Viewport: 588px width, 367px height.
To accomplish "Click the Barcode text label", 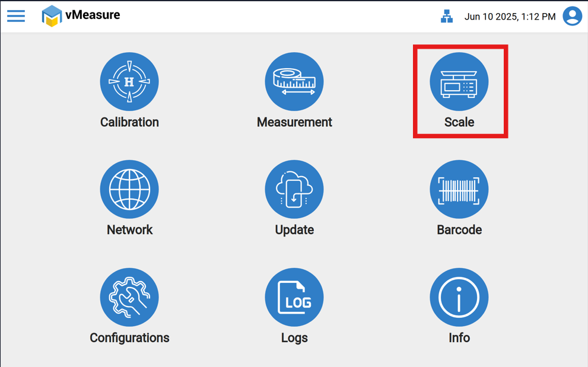I will coord(459,230).
